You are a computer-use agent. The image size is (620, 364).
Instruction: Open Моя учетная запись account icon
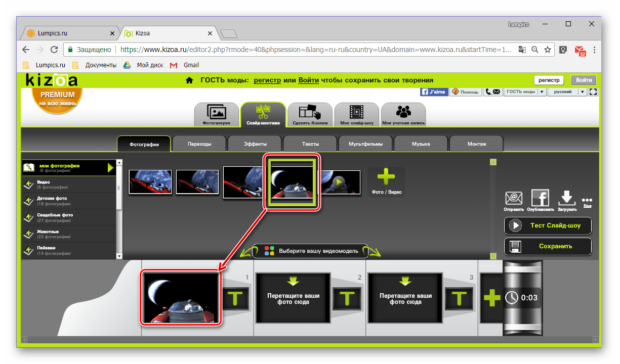[x=403, y=114]
